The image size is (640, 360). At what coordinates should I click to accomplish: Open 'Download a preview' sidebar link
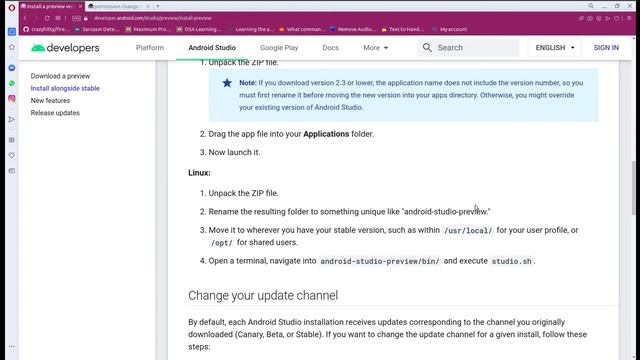click(60, 76)
